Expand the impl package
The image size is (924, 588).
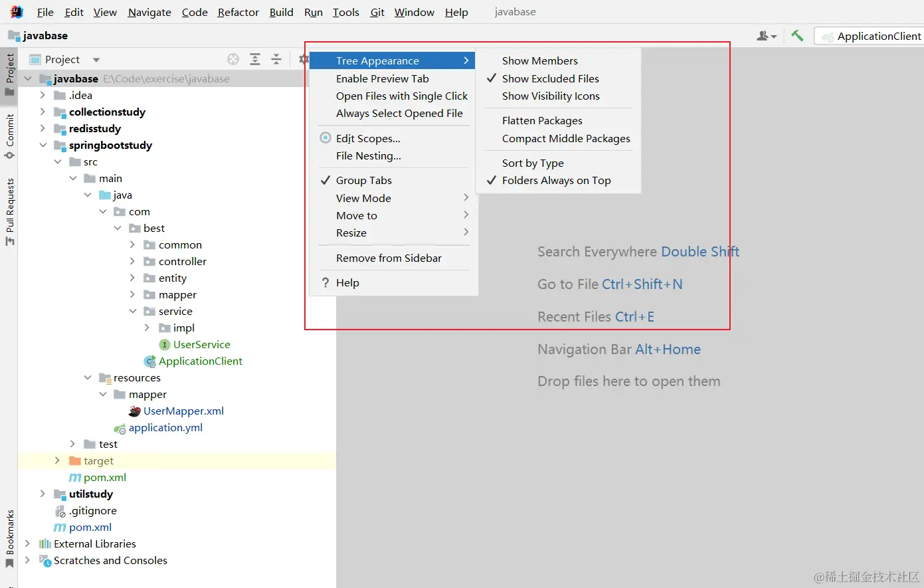point(147,328)
